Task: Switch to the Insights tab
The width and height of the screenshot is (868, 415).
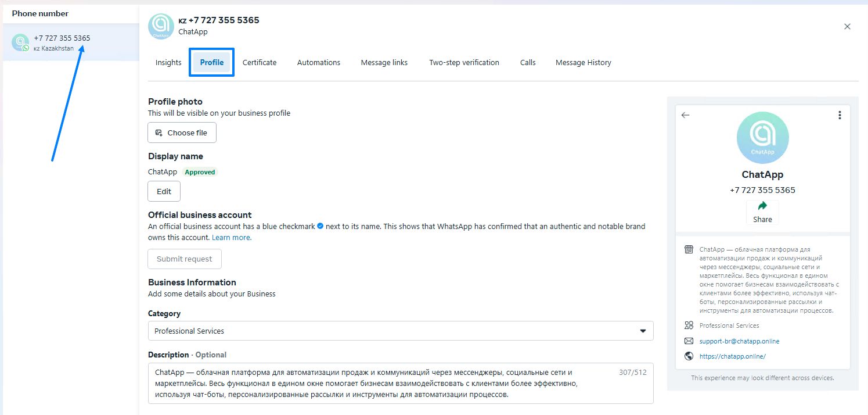Action: click(168, 62)
